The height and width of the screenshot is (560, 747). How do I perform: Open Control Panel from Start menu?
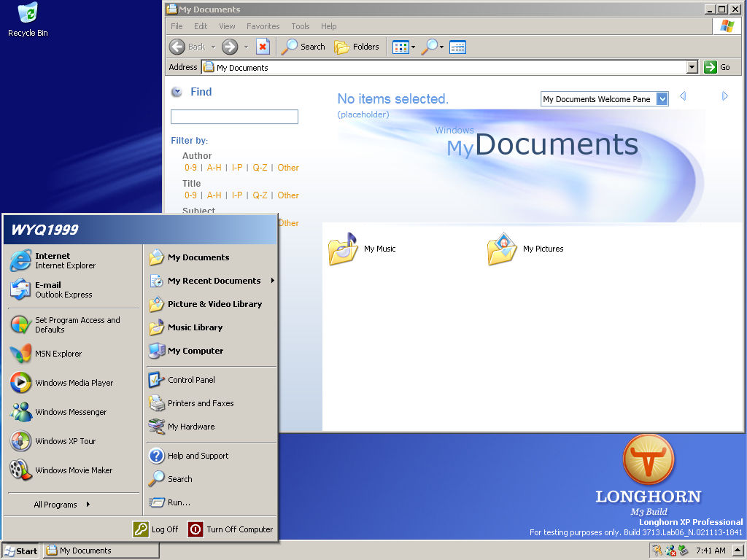point(191,380)
